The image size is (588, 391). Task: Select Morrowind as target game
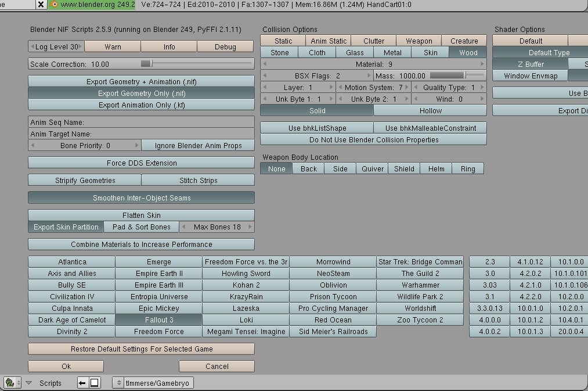pos(333,261)
